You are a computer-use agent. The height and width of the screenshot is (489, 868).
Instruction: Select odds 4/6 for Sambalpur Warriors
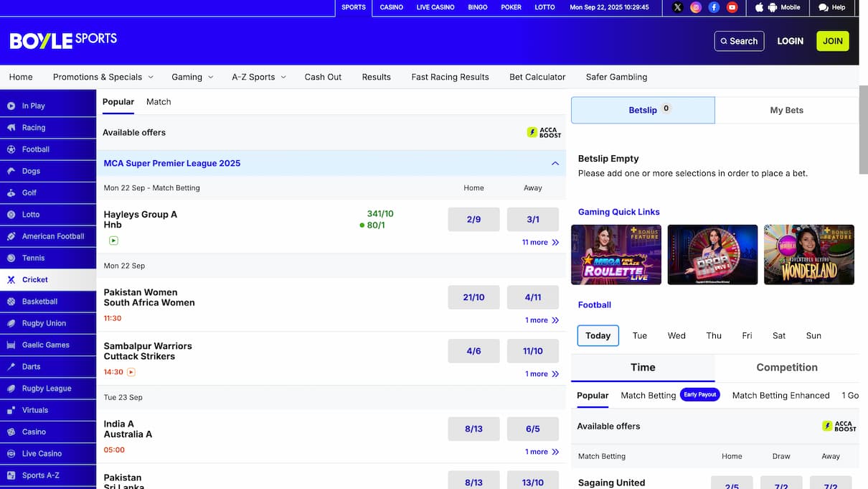pyautogui.click(x=473, y=351)
